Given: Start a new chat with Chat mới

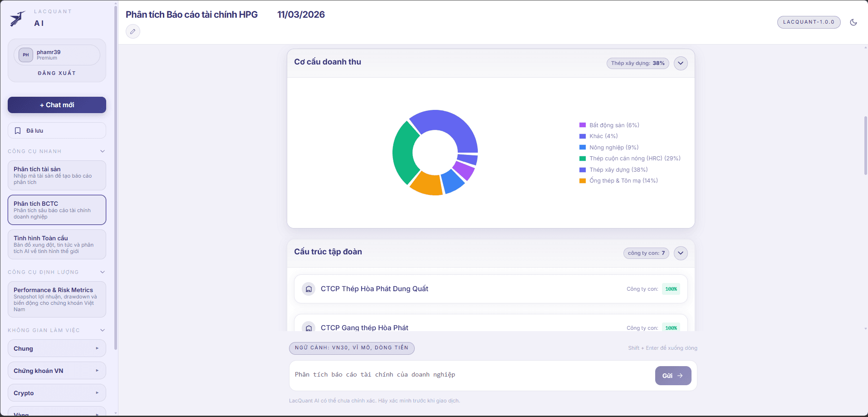Looking at the screenshot, I should pos(57,105).
